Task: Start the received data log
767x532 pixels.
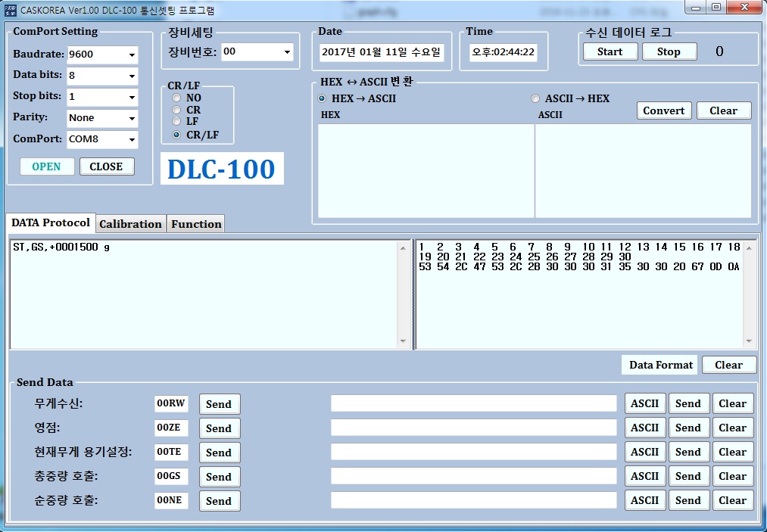Action: (610, 51)
